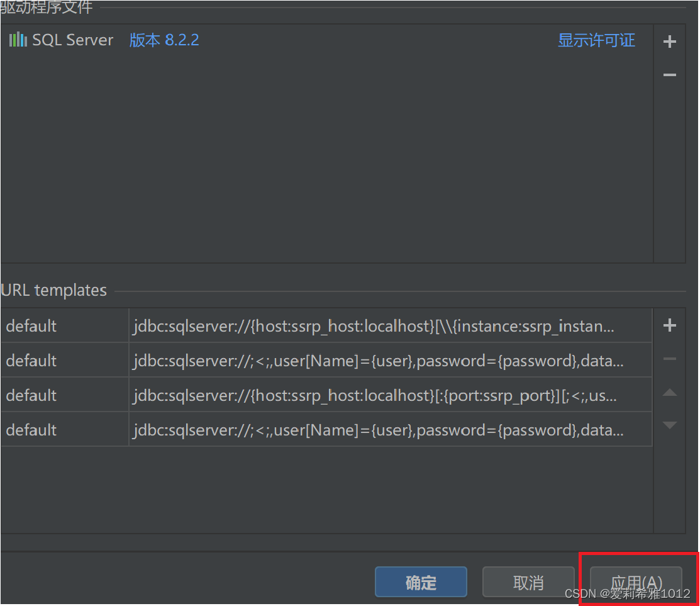Open the 显示许可证 license link

coord(596,39)
